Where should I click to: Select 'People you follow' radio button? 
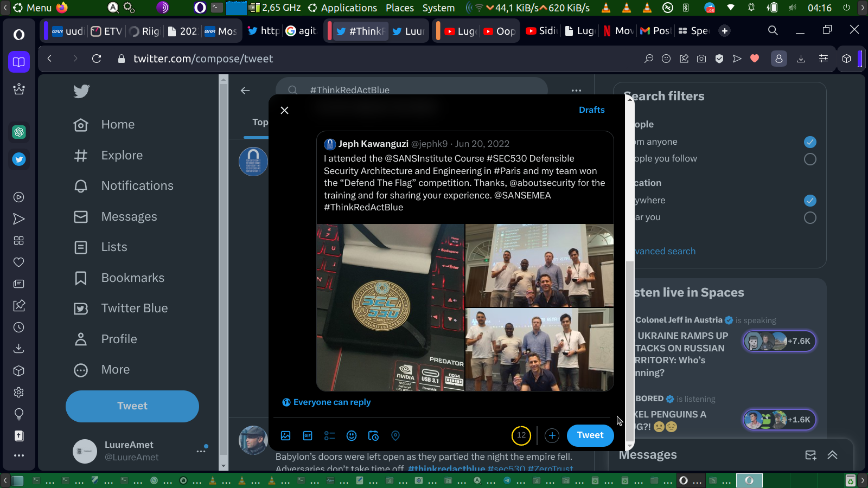click(809, 159)
